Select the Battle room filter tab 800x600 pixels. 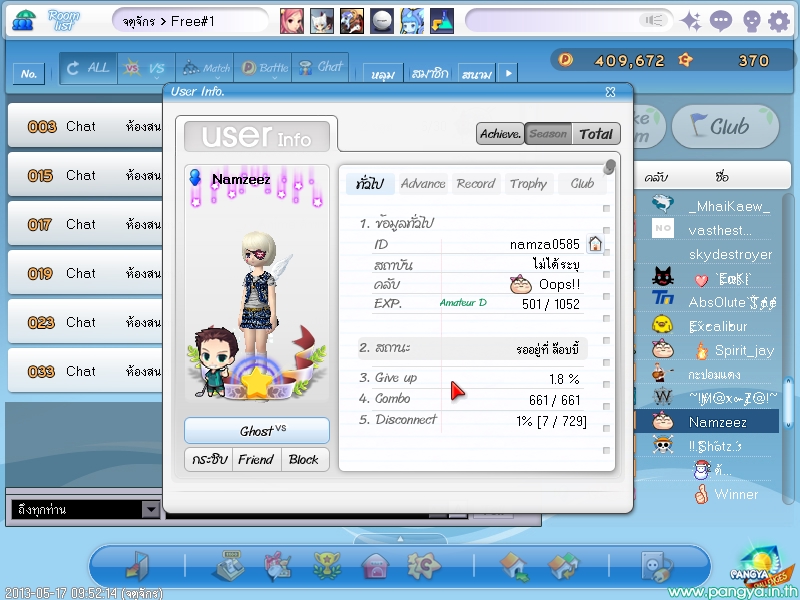click(263, 68)
